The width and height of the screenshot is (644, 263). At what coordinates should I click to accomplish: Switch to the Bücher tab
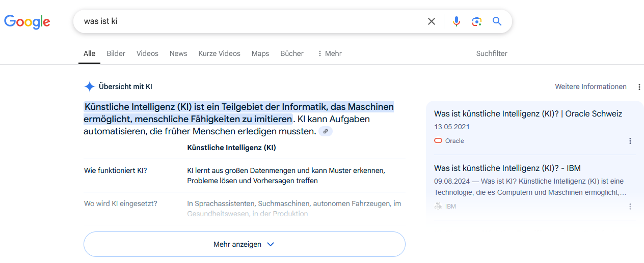292,53
